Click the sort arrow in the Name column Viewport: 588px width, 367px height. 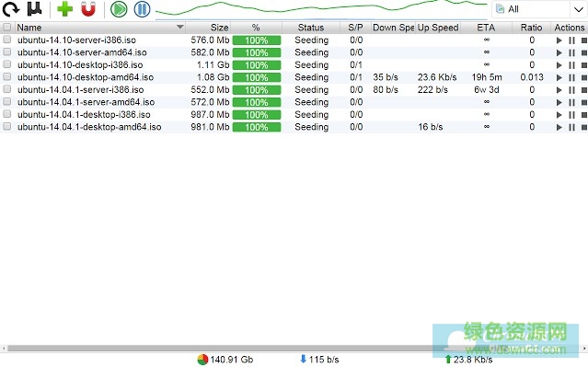click(180, 27)
